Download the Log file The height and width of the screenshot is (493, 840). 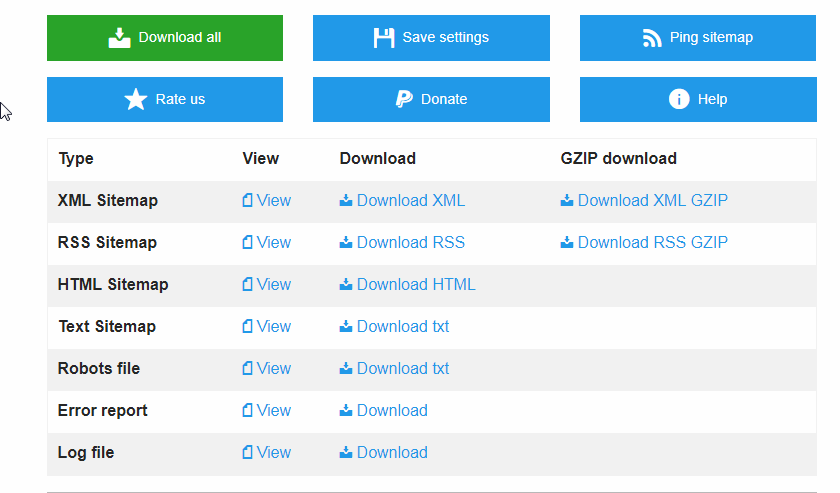[x=384, y=453]
